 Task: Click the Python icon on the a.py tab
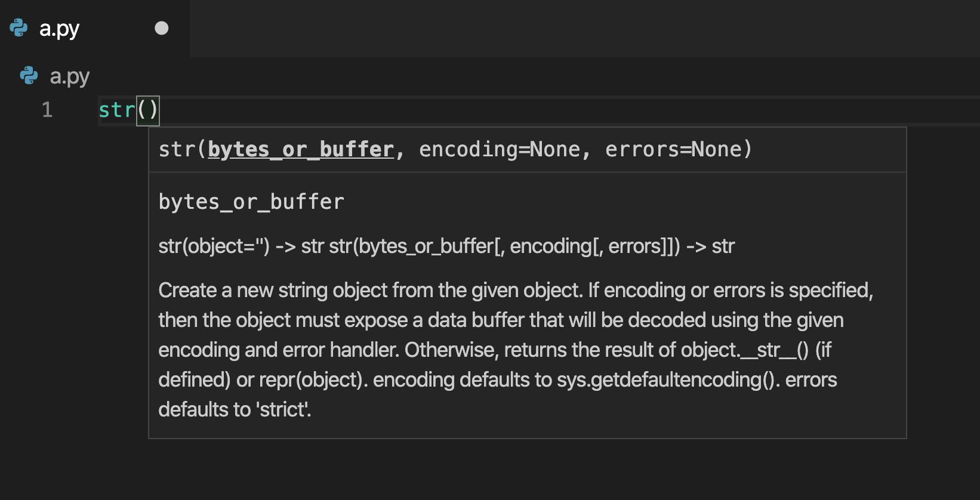click(18, 27)
